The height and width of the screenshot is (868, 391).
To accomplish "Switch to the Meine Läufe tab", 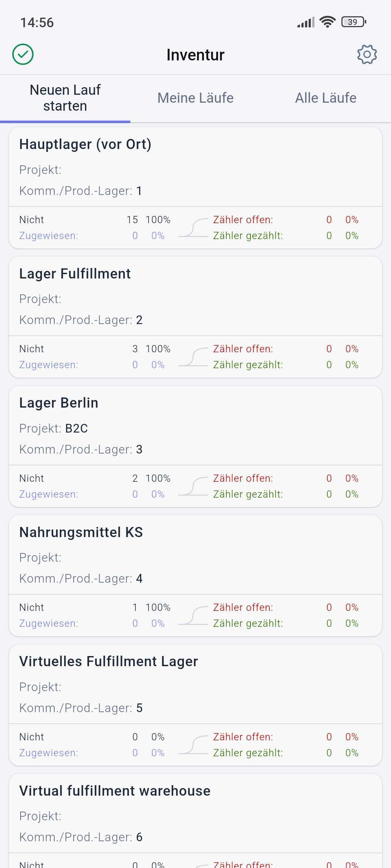I will (x=195, y=98).
